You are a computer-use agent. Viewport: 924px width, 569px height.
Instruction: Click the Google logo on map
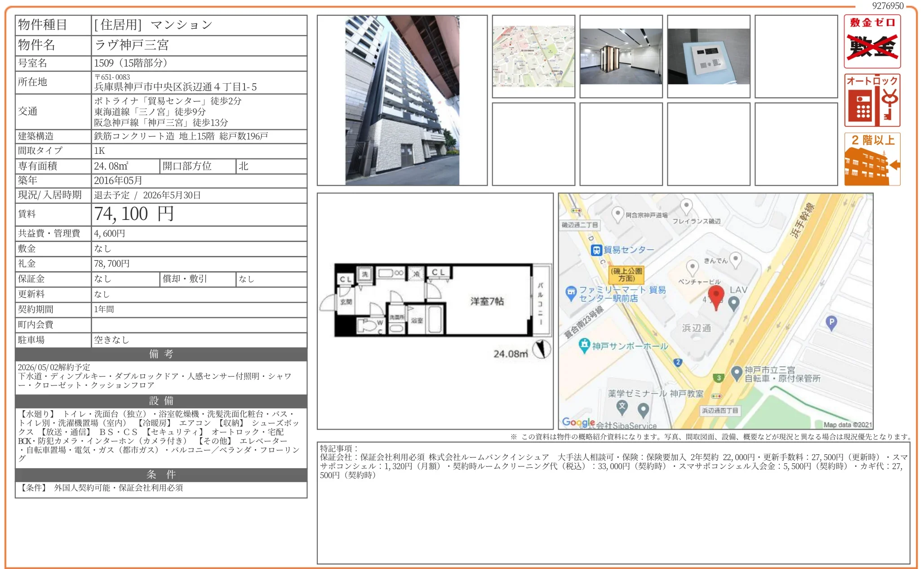tap(578, 422)
